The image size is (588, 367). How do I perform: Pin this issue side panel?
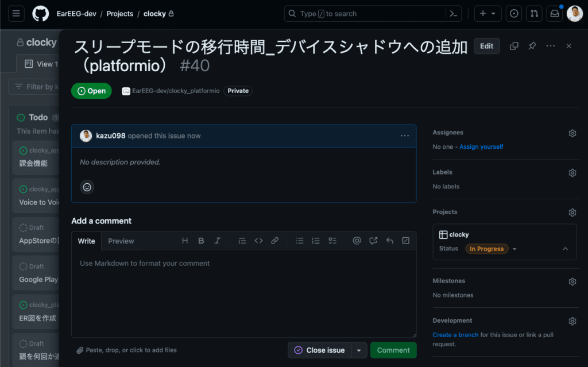pyautogui.click(x=532, y=46)
